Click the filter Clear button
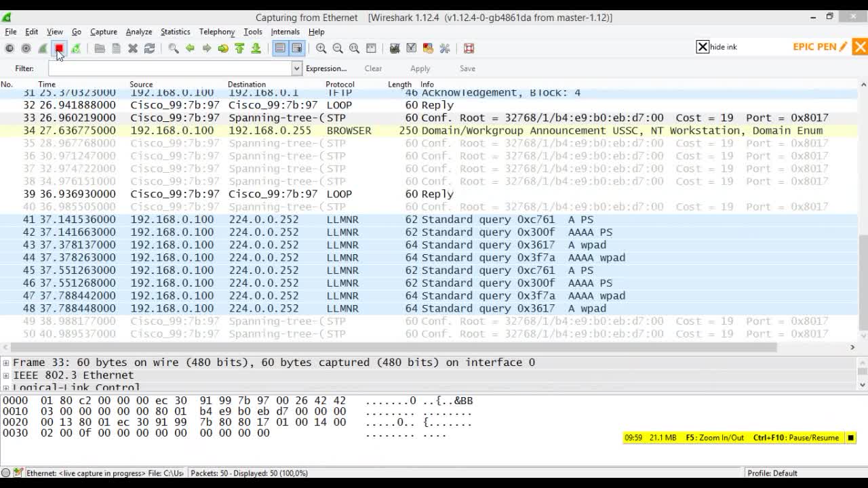 [x=373, y=68]
